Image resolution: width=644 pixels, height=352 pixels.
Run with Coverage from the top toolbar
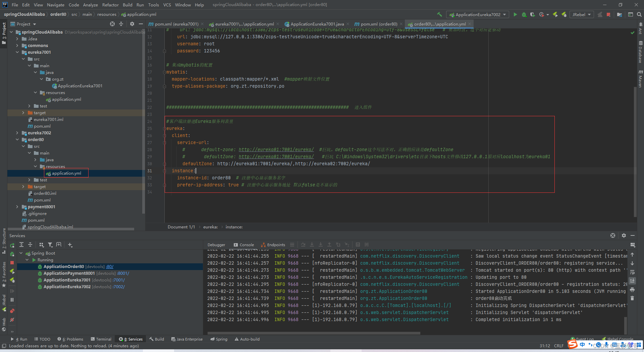532,14
